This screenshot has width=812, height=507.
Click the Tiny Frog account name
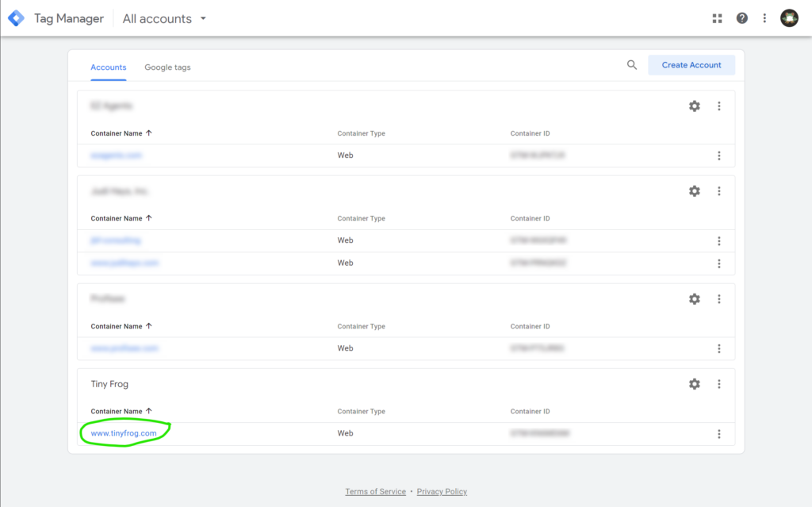point(109,384)
